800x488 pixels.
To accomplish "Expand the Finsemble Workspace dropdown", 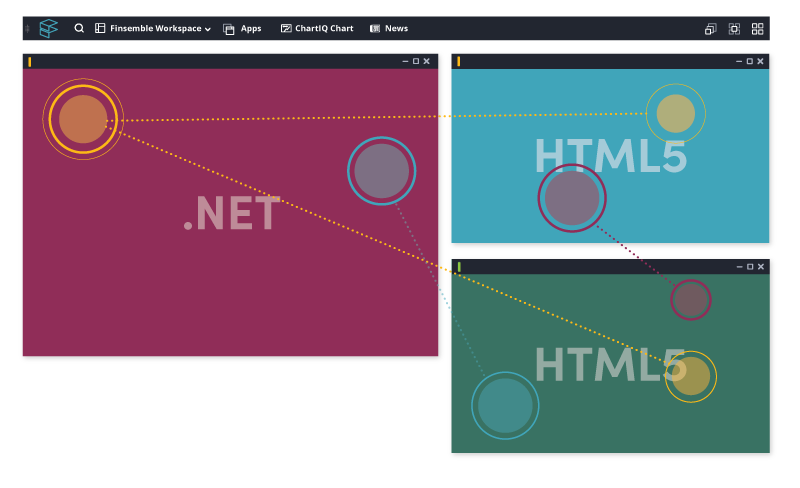I will pyautogui.click(x=153, y=29).
